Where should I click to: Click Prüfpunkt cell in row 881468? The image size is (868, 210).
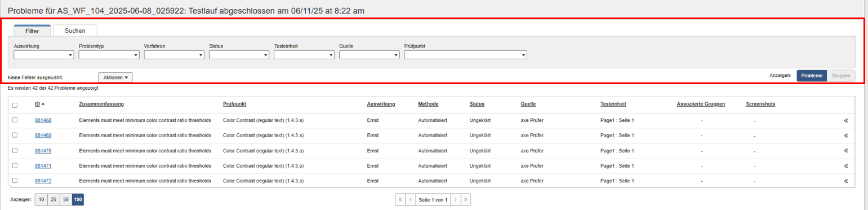pos(264,120)
